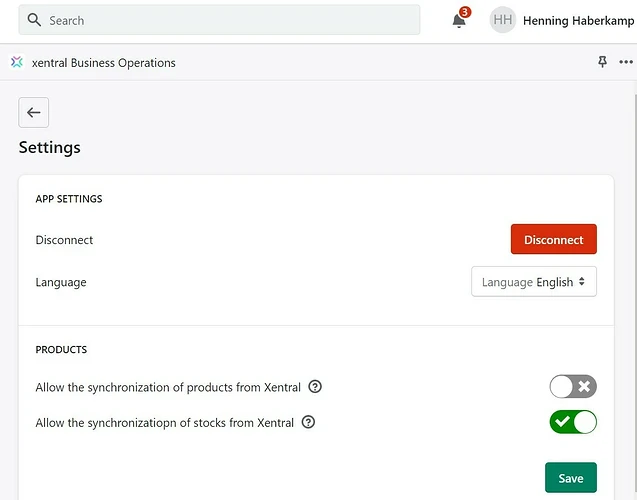Pin the xentral app with pin icon

pyautogui.click(x=602, y=62)
